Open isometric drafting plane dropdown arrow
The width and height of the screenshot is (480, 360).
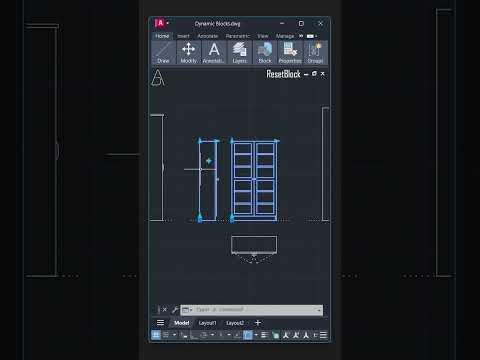pos(229,335)
